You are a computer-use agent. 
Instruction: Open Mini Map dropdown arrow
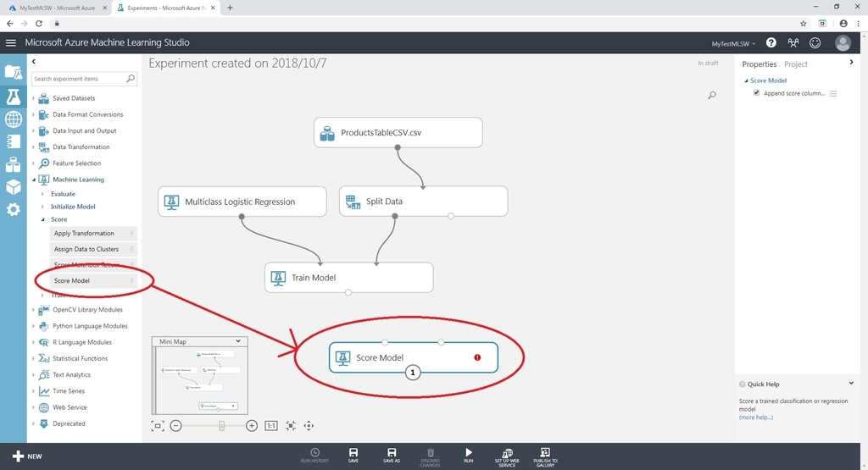click(x=238, y=341)
